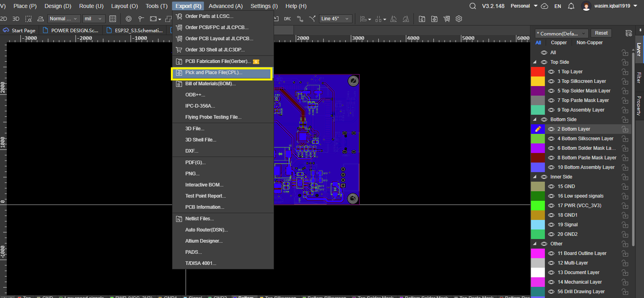Collapse the Top Side layer group
Viewport: 644px width, 298px height.
(535, 62)
